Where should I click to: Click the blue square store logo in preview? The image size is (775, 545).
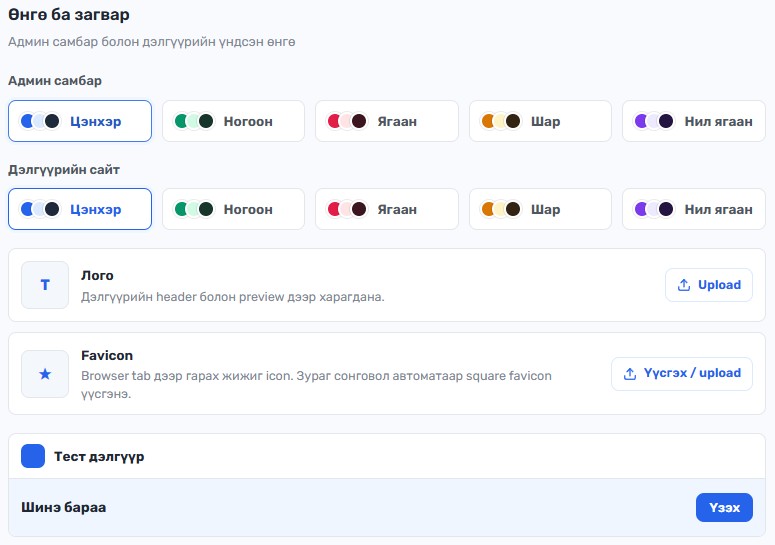(33, 456)
